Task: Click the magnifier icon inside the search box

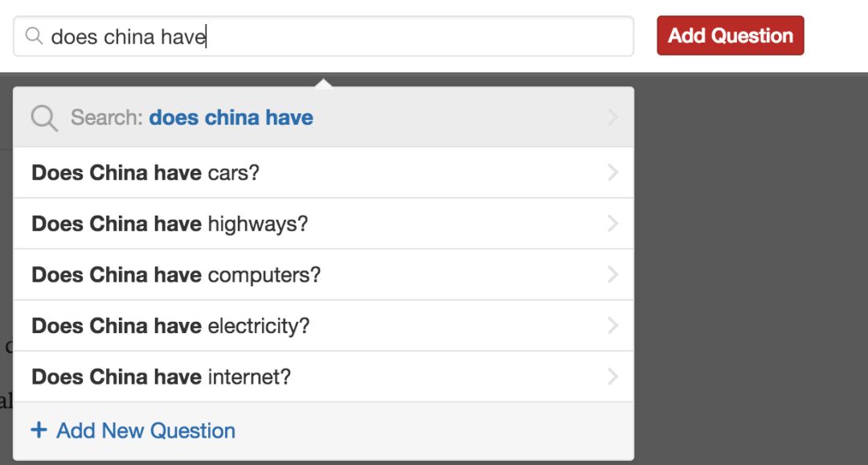Action: pos(34,36)
